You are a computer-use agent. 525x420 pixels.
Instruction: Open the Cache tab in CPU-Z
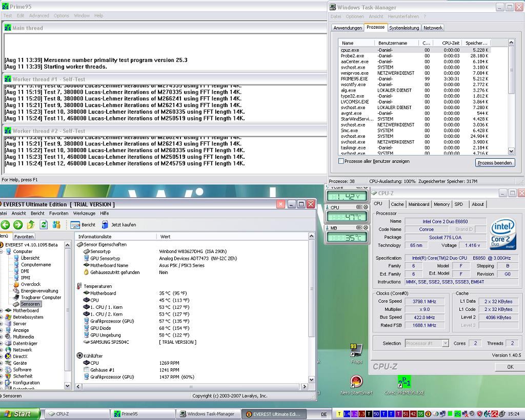tap(397, 204)
